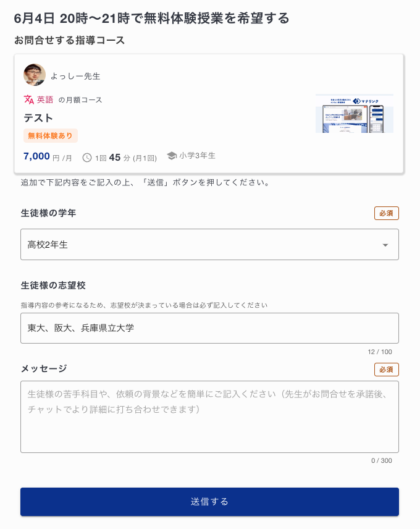Viewport: 420px width, 529px height.
Task: Click the 12 / 100 character counter
Action: (380, 352)
